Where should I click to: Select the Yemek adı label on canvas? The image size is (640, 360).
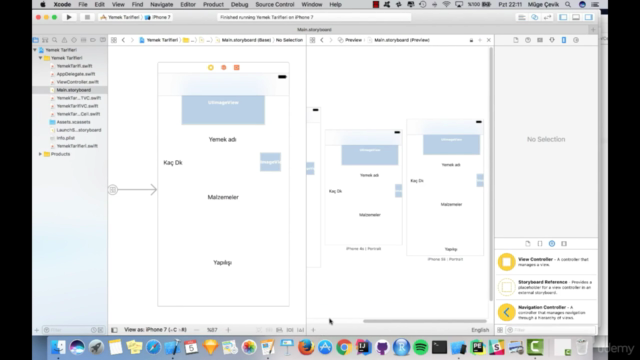(222, 139)
